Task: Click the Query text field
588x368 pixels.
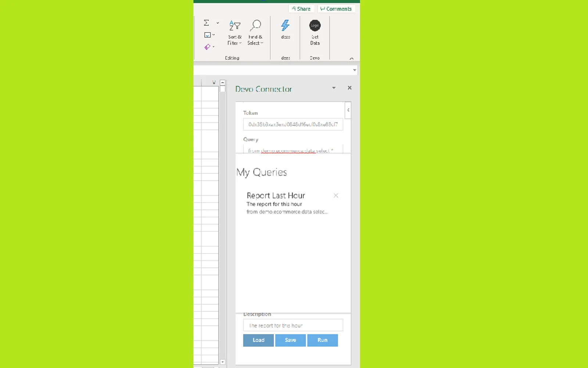Action: [x=293, y=149]
